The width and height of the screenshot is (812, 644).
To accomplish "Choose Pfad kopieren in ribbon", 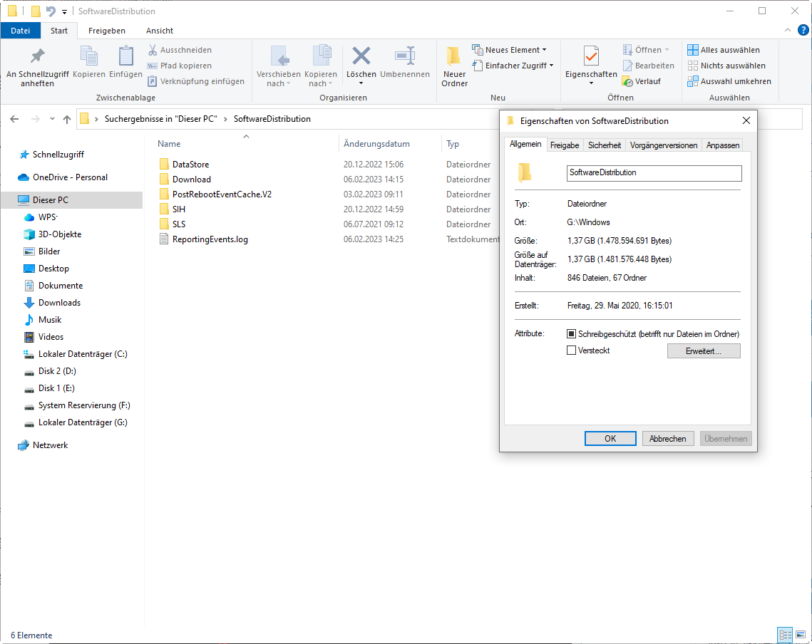I will pos(180,66).
